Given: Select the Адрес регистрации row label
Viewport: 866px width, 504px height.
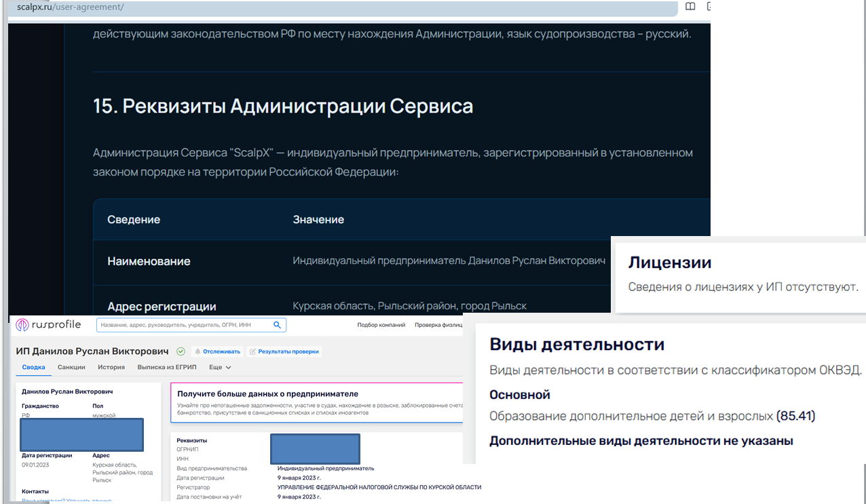Looking at the screenshot, I should pyautogui.click(x=162, y=307).
